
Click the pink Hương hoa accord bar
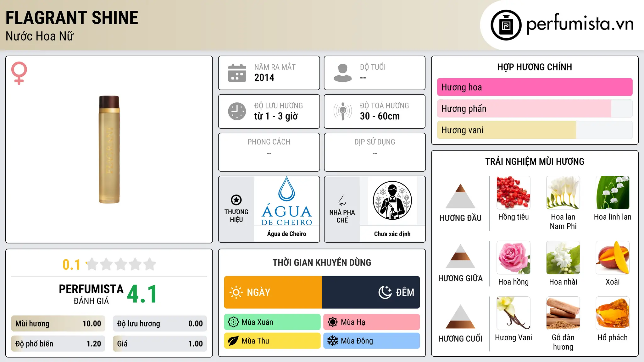click(x=535, y=87)
